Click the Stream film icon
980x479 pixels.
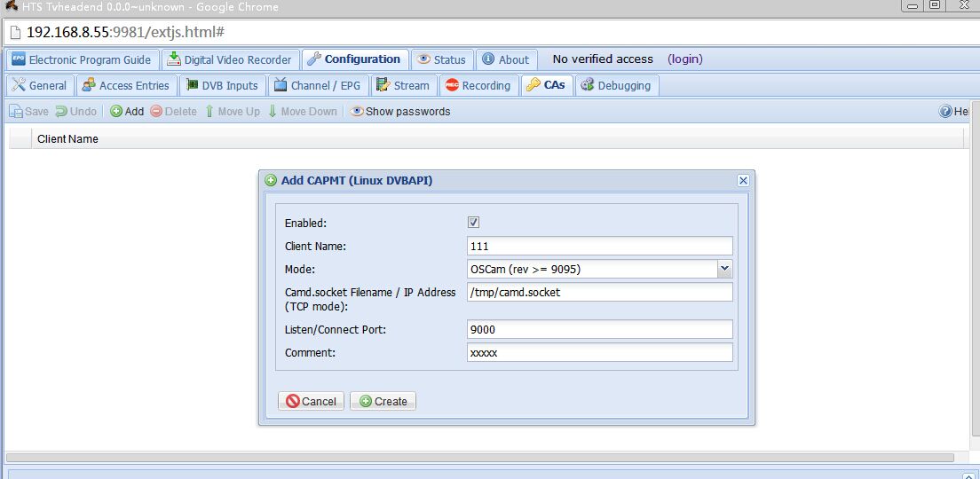[383, 85]
